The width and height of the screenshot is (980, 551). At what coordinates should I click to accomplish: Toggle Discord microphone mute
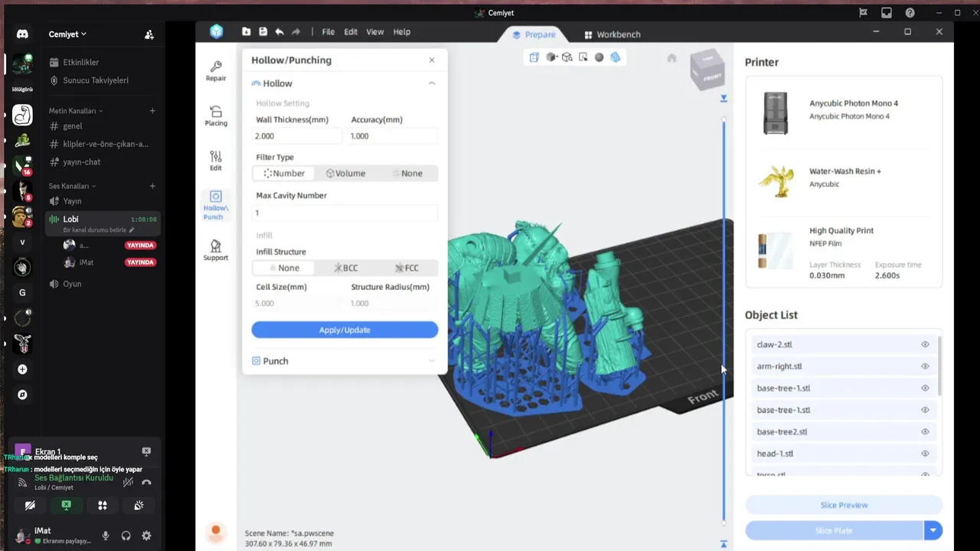[106, 536]
